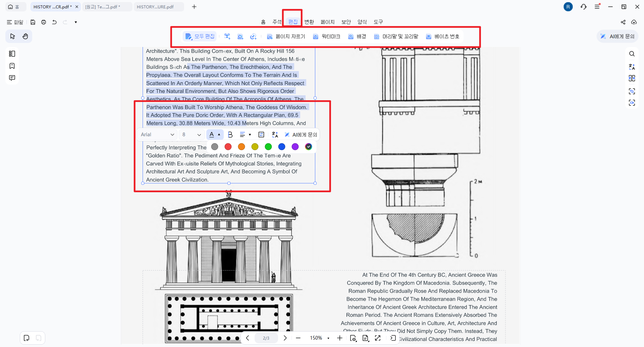Click the print icon in the top bar

click(44, 22)
